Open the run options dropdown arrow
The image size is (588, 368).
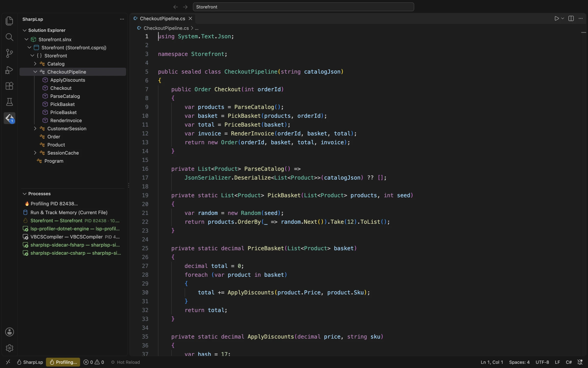point(563,19)
